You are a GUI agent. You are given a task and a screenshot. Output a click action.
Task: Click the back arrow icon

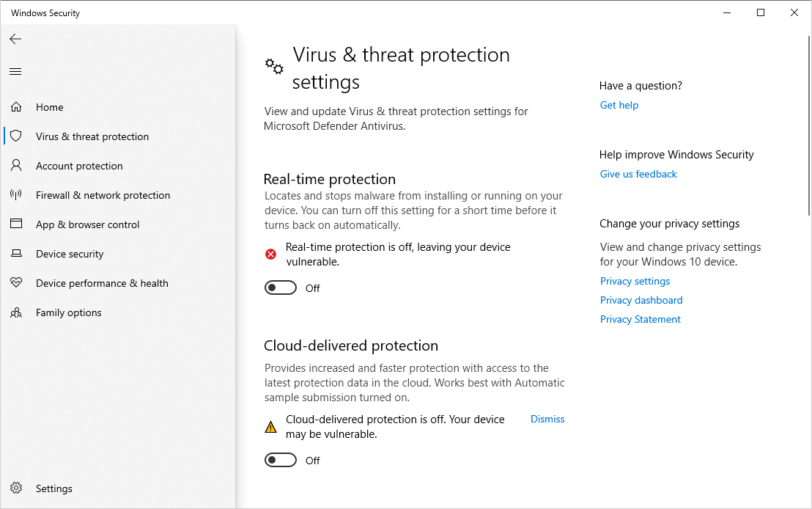coord(15,39)
